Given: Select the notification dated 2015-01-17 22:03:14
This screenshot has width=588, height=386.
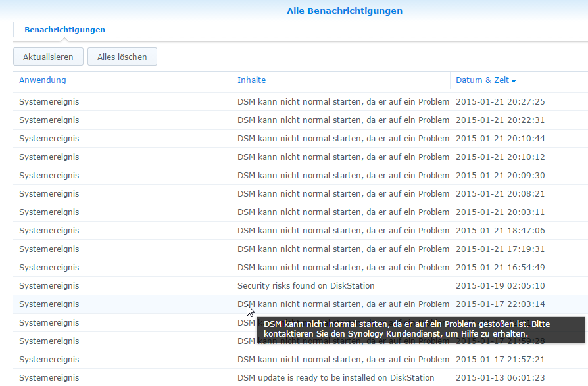Looking at the screenshot, I should [x=301, y=304].
